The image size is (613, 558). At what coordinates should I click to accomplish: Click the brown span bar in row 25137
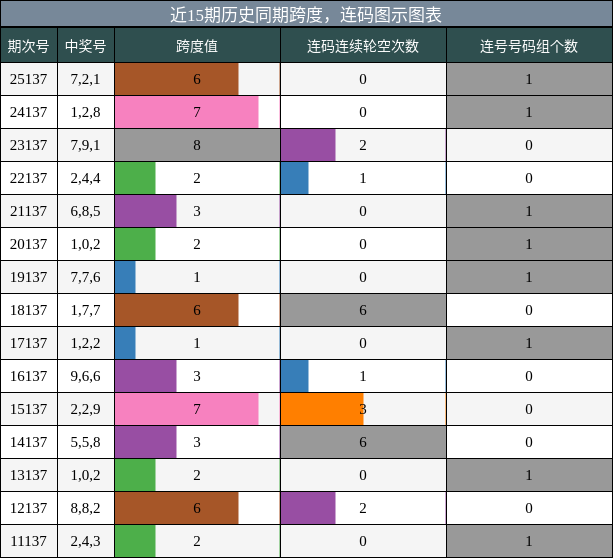coord(177,79)
